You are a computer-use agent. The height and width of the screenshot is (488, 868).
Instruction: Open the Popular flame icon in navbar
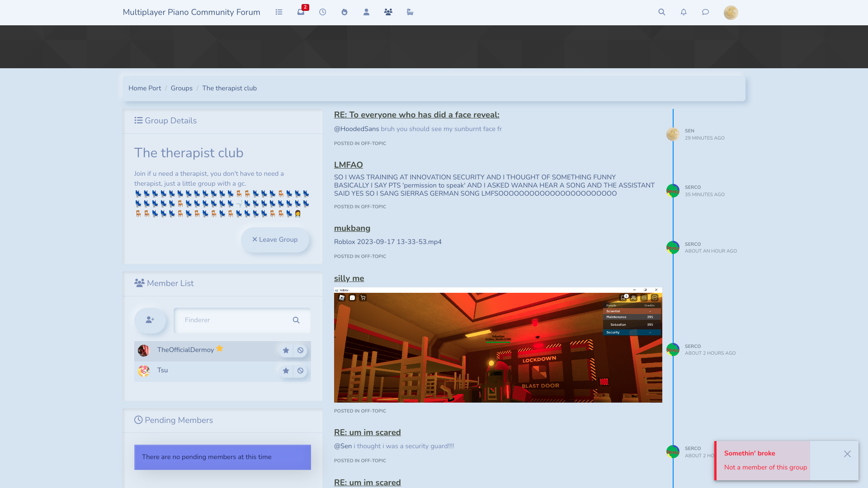[344, 12]
